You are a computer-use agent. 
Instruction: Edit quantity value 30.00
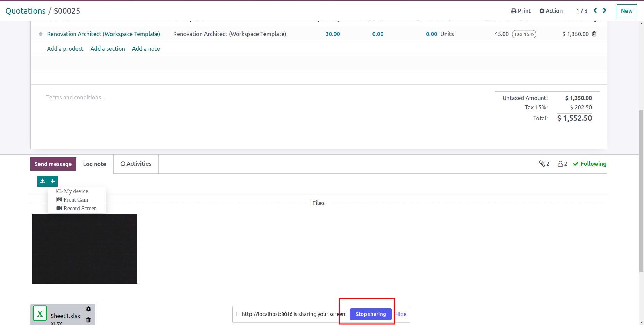333,34
